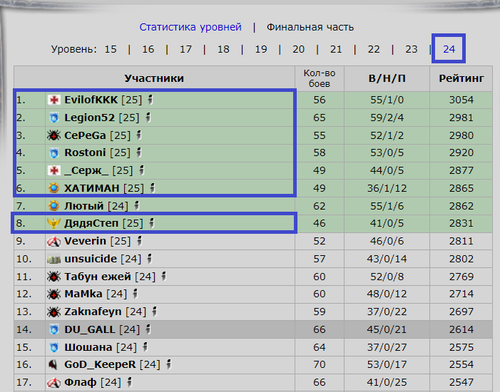Viewport: 500px width, 392px height.
Task: Click the dark clan icon beside GoD_KeepeR
Action: [x=53, y=365]
